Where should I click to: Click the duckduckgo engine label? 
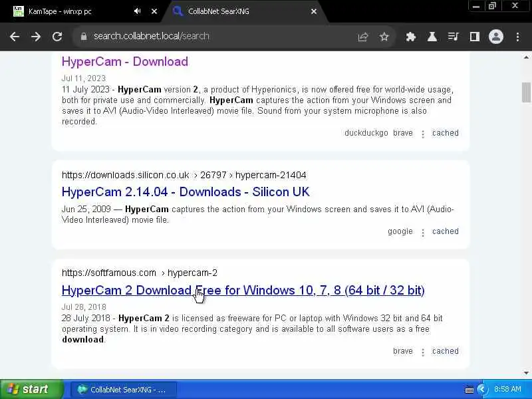pos(366,133)
